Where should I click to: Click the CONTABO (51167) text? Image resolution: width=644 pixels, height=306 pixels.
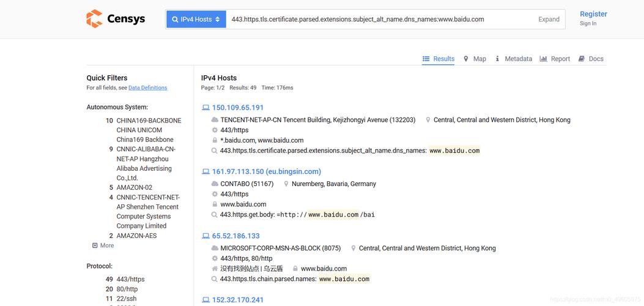click(247, 184)
